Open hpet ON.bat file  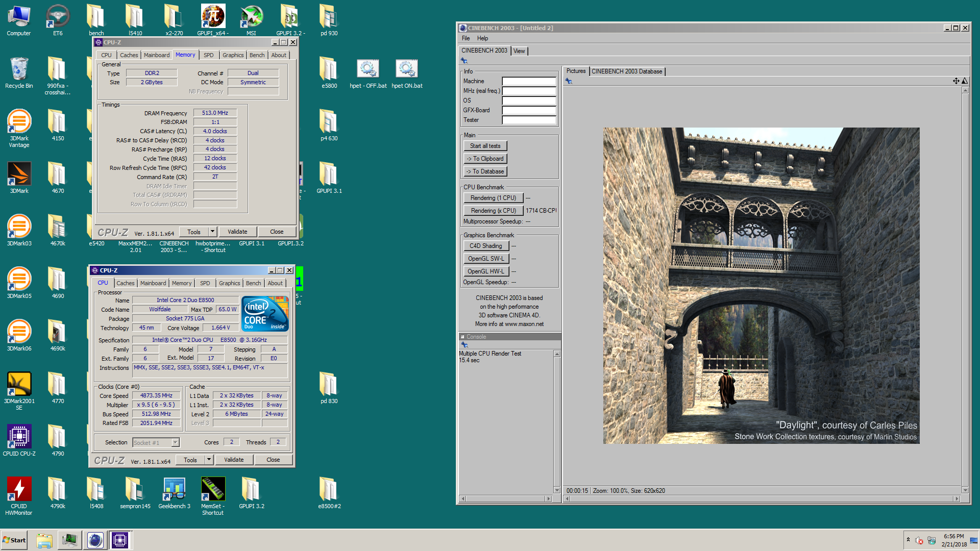(407, 73)
